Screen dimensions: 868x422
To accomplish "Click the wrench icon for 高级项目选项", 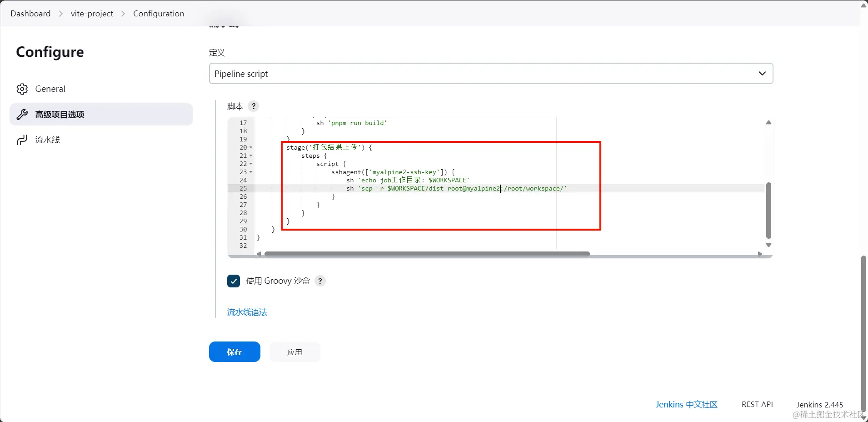I will click(x=22, y=115).
